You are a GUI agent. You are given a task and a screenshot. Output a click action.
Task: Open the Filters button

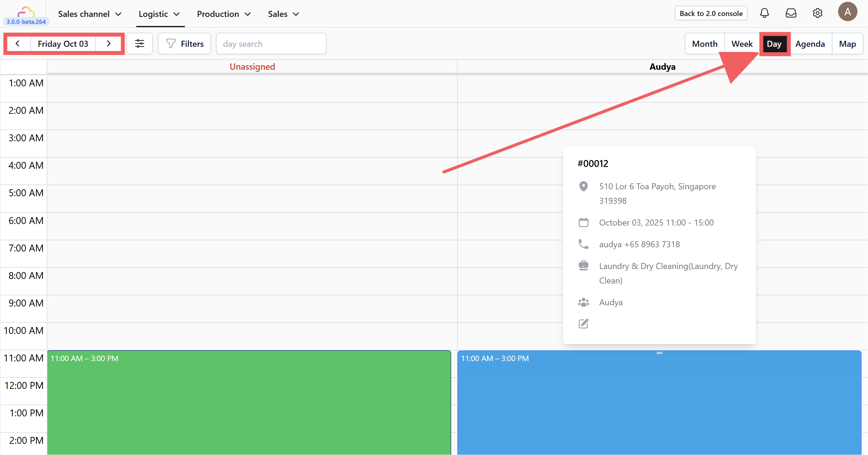(x=185, y=44)
